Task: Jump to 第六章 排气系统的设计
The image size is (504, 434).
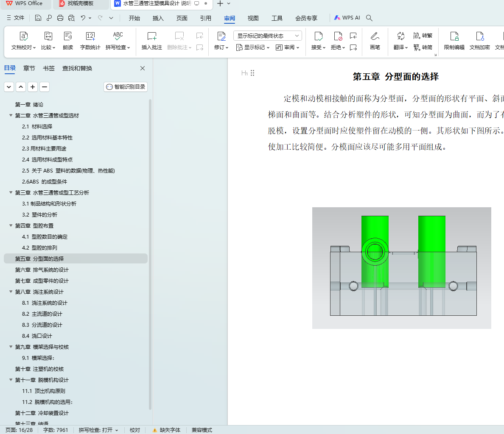Action: coord(42,270)
